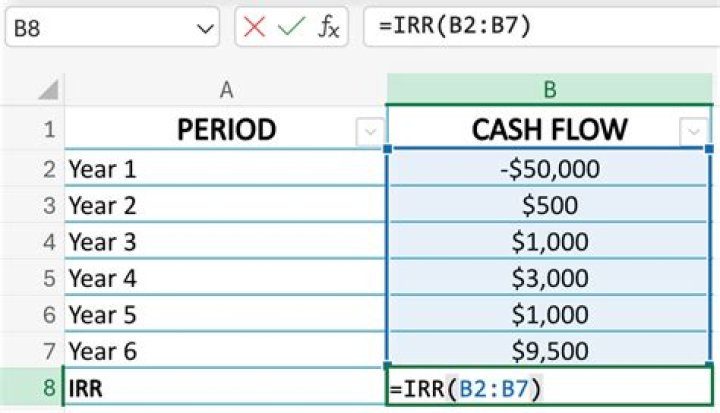Image resolution: width=720 pixels, height=413 pixels.
Task: Click inside the formula bar text
Action: [540, 27]
